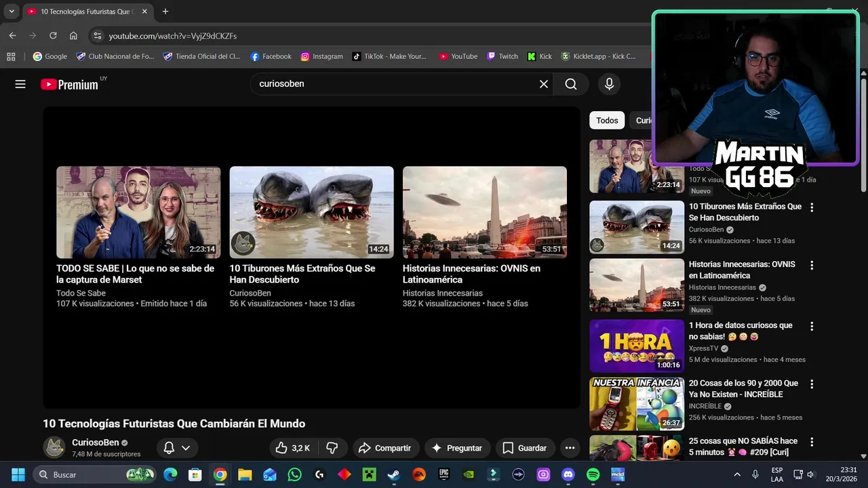Screen dimensions: 868x488
Task: Clear the search box with the X icon
Action: pyautogui.click(x=544, y=84)
